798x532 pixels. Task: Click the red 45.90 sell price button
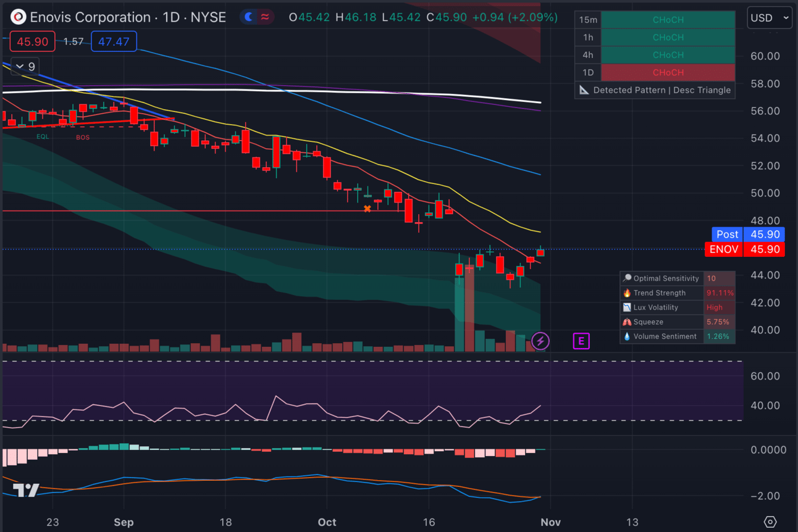pyautogui.click(x=32, y=42)
